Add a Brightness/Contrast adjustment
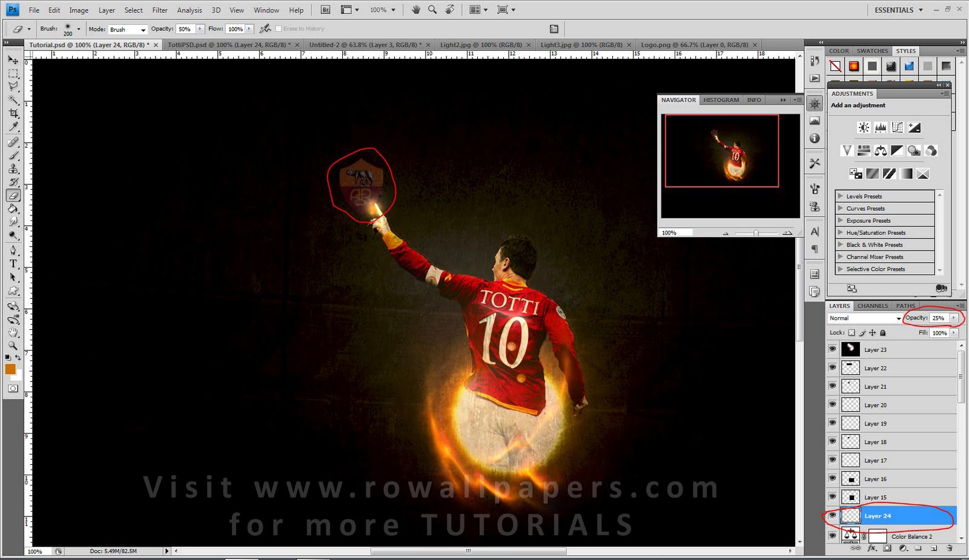Image resolution: width=969 pixels, height=560 pixels. (864, 128)
